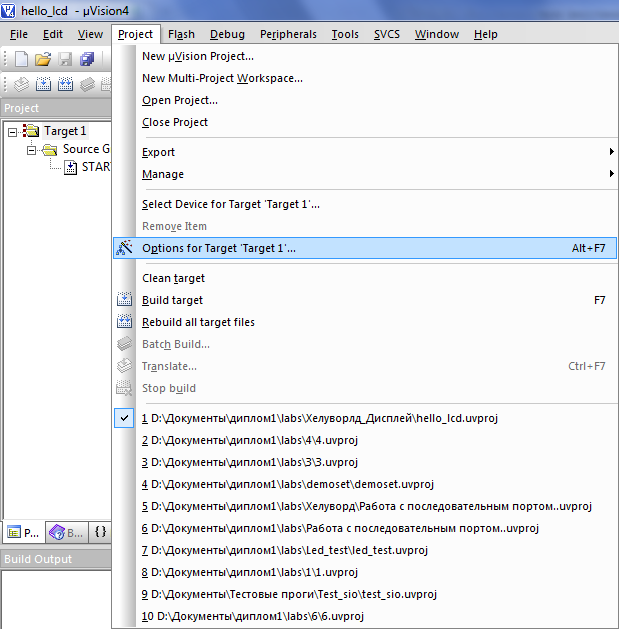Select Close Project entry

pos(365,122)
